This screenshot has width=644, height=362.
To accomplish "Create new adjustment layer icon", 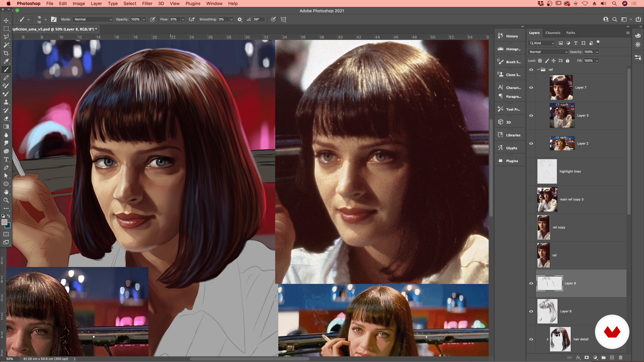I will (595, 357).
